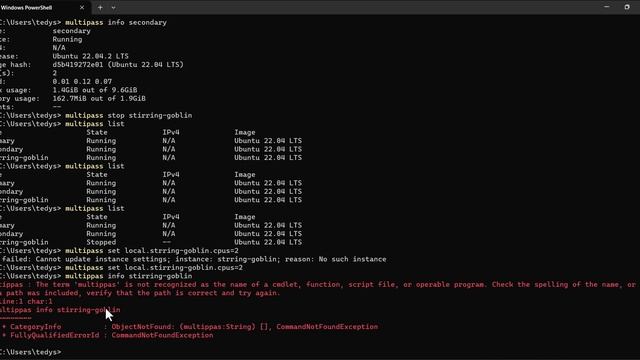Viewport: 640px width, 360px height.
Task: Click '1.4GiB out of 9.6GiB' disk usage
Action: (x=95, y=90)
